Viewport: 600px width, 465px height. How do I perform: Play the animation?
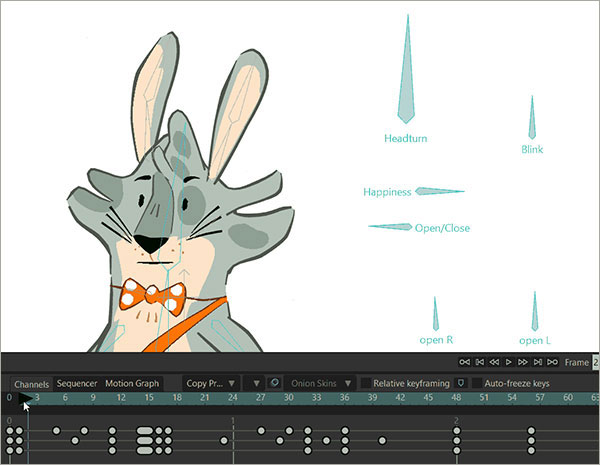[509, 361]
